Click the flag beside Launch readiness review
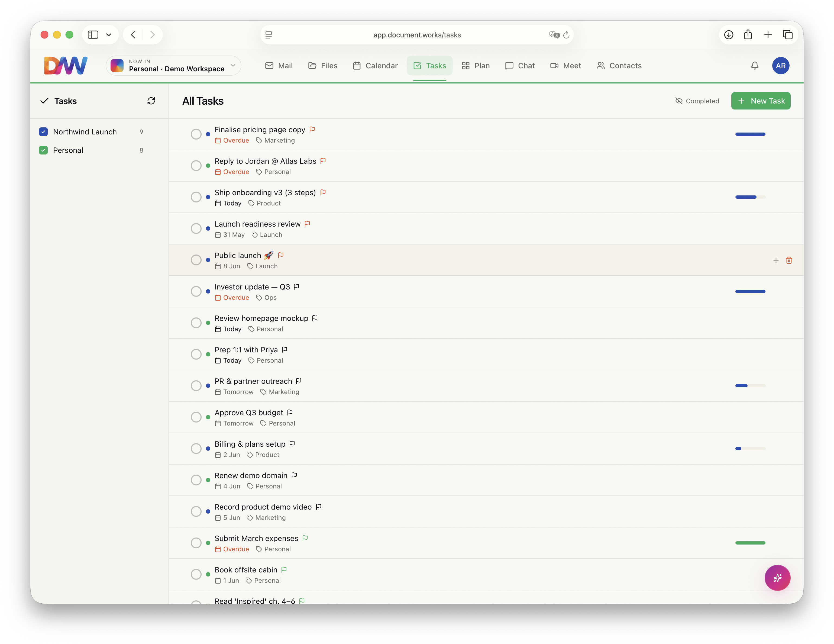Image resolution: width=834 pixels, height=644 pixels. (x=308, y=224)
